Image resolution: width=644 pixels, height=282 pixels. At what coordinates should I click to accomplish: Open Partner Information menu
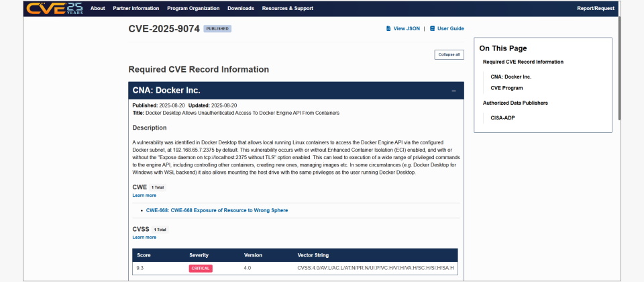click(136, 9)
